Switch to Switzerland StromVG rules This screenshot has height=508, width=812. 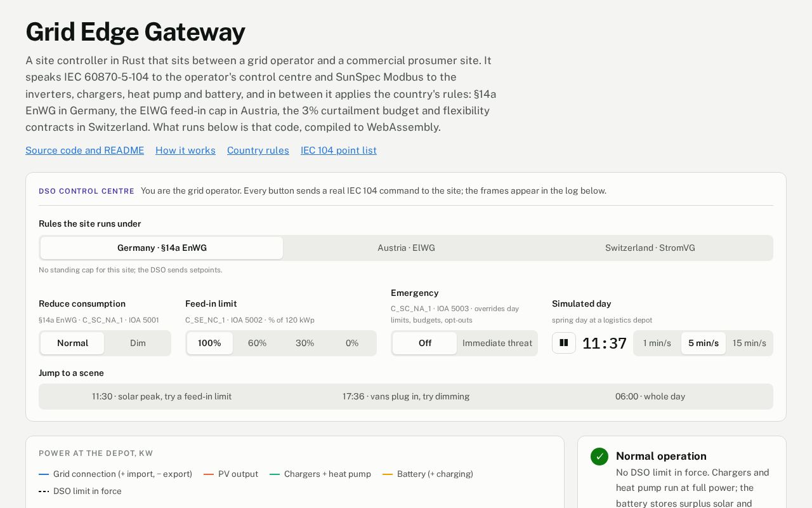click(x=650, y=248)
